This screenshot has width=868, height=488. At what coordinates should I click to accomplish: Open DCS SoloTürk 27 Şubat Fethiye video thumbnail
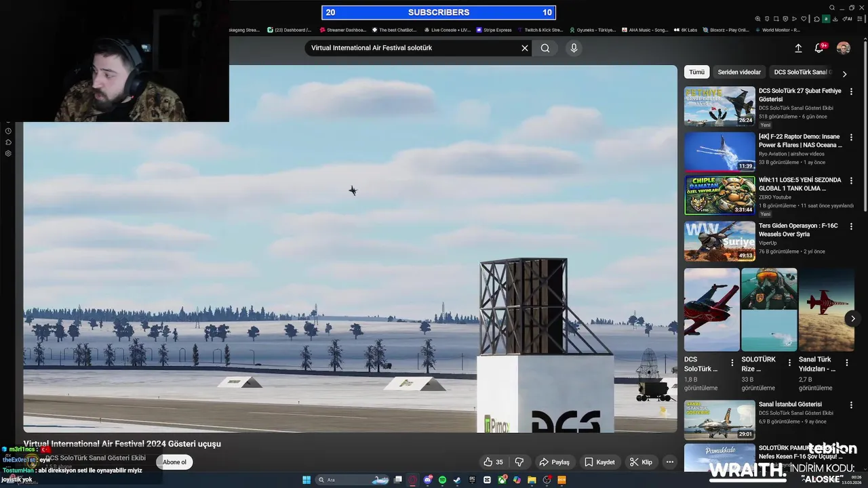pos(719,106)
